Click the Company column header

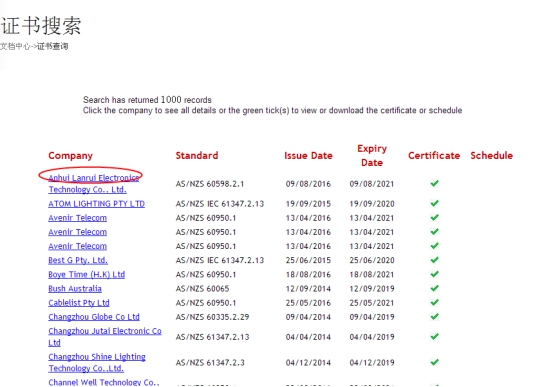point(70,156)
